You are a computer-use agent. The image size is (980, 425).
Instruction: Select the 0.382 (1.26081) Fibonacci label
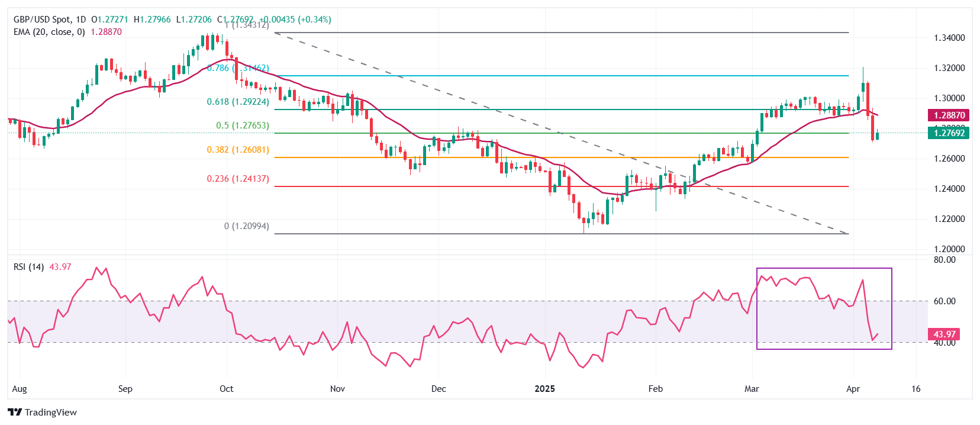pos(238,150)
